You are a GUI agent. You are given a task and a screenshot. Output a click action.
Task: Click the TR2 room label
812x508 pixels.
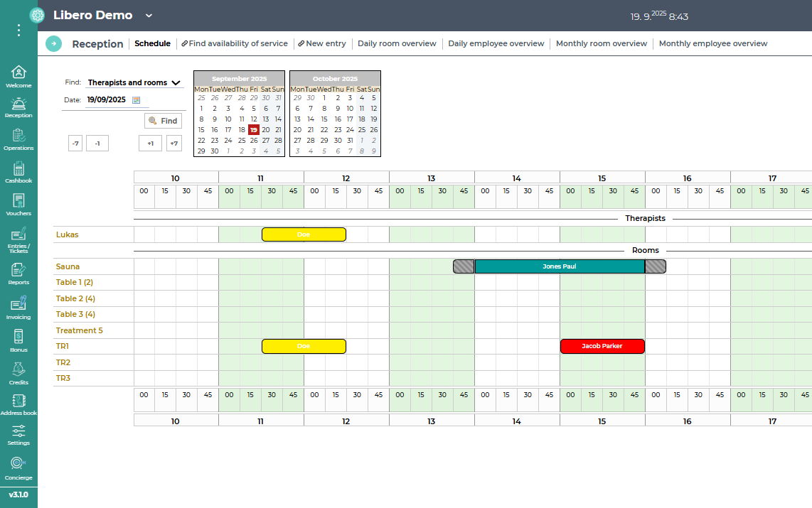pyautogui.click(x=63, y=362)
